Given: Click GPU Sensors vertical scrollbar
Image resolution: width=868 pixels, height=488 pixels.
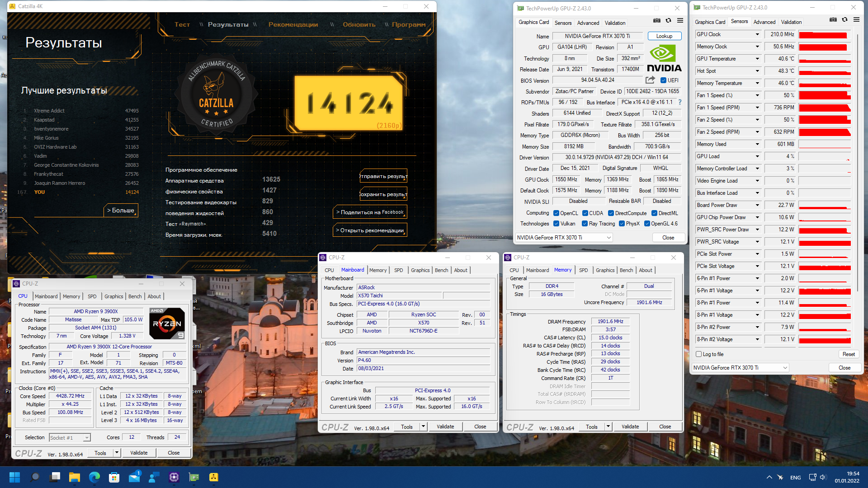Looking at the screenshot, I should (x=858, y=163).
